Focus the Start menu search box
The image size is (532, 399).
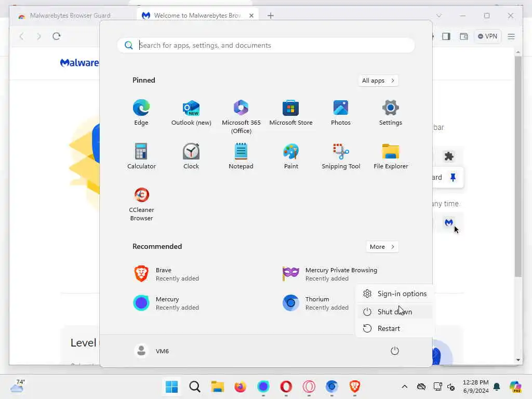tap(266, 45)
